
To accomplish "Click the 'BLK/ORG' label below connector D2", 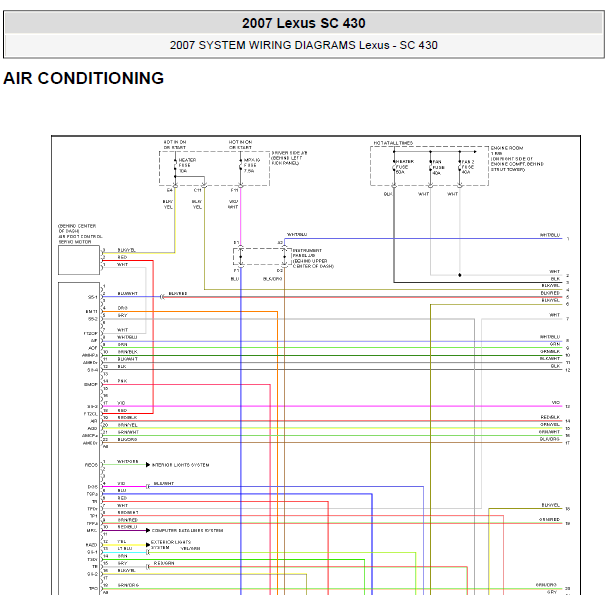I will tap(272, 279).
